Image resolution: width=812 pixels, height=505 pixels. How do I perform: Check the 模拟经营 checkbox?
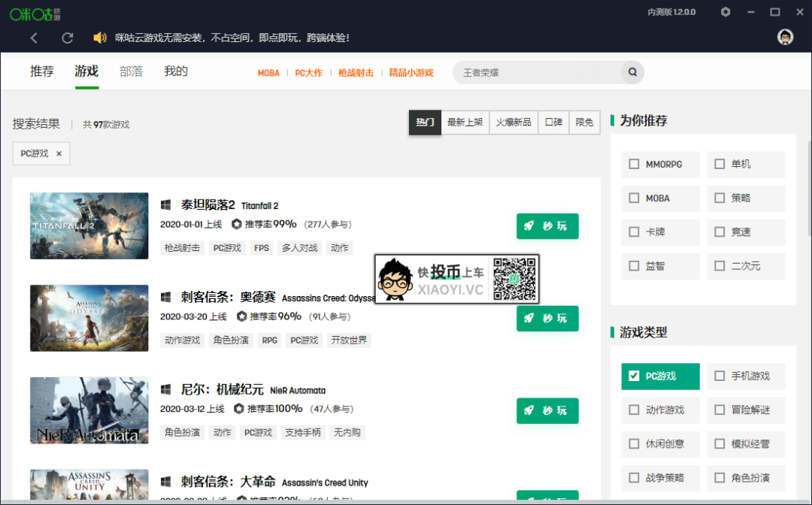coord(720,444)
